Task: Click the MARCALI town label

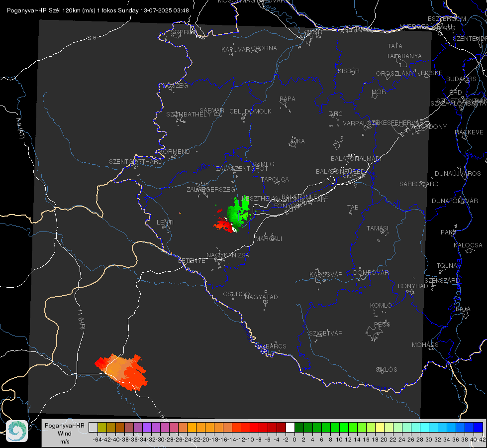Action: pos(268,239)
